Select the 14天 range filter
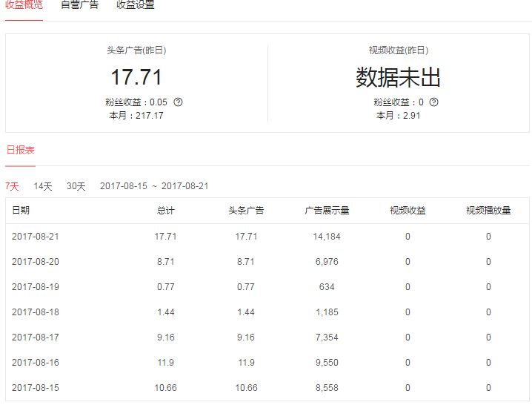 point(43,186)
